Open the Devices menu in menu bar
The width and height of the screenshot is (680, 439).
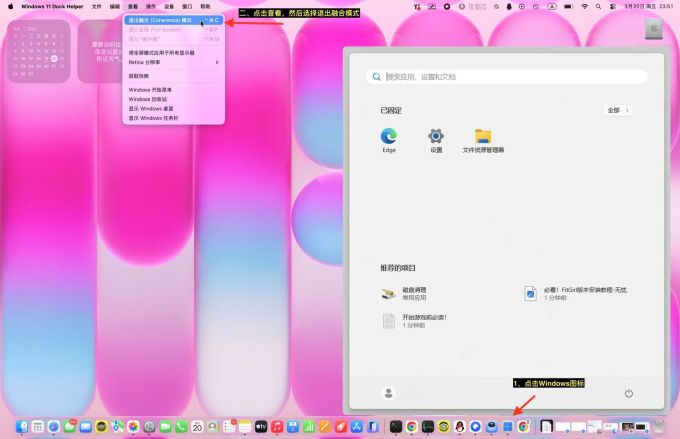click(x=169, y=7)
